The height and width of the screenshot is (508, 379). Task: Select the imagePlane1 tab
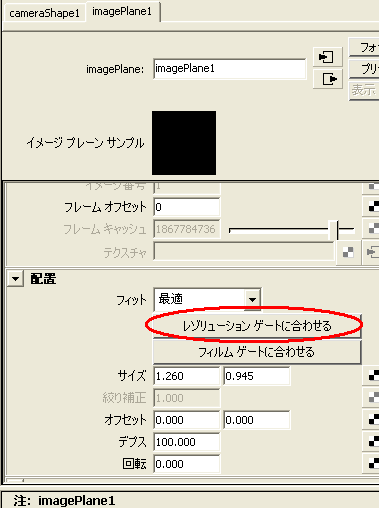coord(122,11)
